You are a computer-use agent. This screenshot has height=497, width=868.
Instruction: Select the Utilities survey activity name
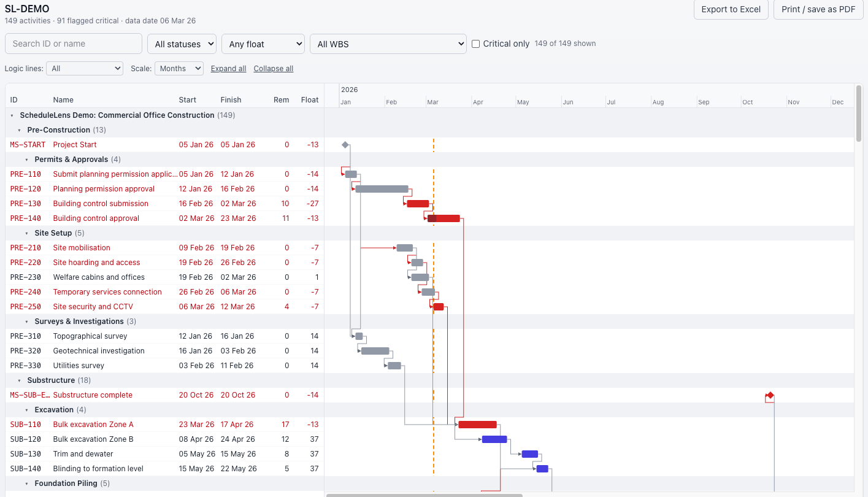click(x=79, y=366)
